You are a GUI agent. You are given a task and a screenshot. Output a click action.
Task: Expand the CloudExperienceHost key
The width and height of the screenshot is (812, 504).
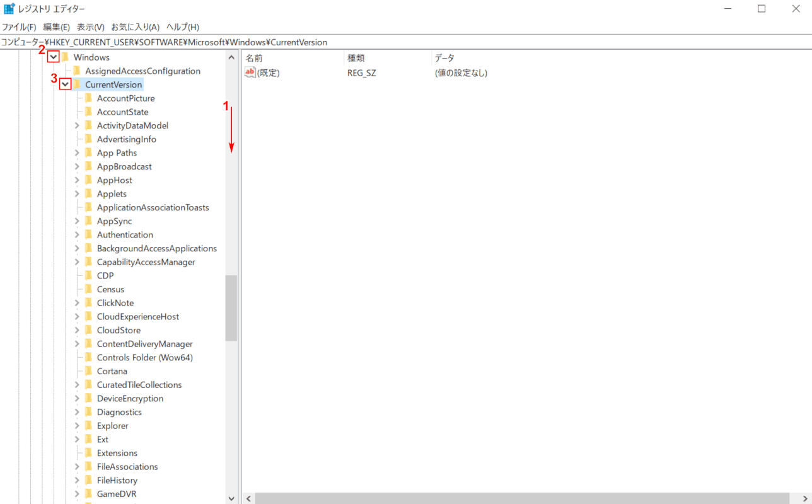click(x=77, y=317)
